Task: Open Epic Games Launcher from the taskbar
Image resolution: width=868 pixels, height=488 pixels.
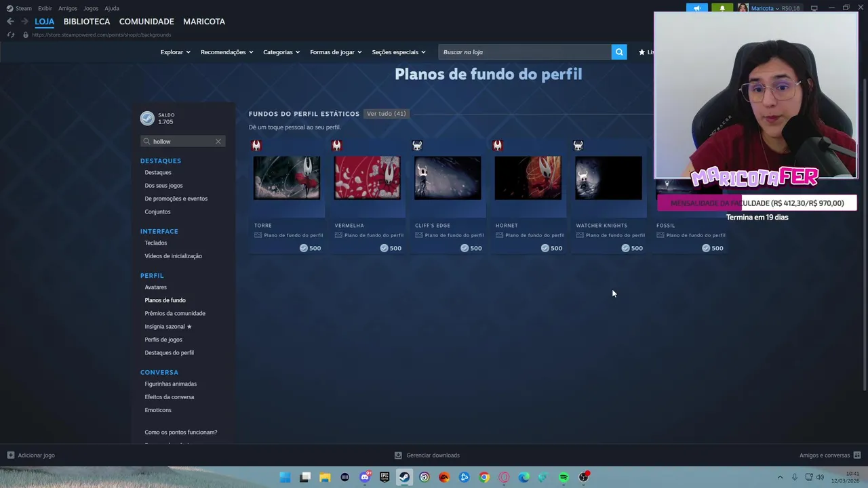Action: coord(384,477)
